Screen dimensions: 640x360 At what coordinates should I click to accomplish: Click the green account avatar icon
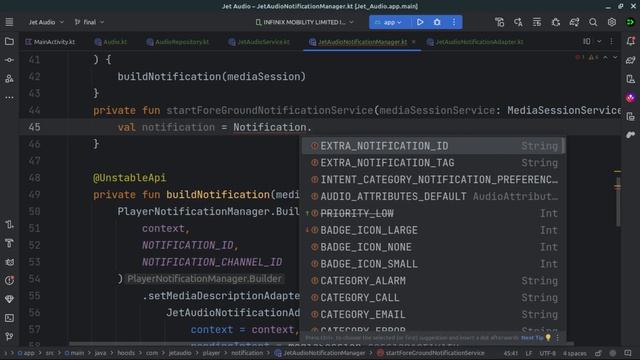(x=630, y=22)
